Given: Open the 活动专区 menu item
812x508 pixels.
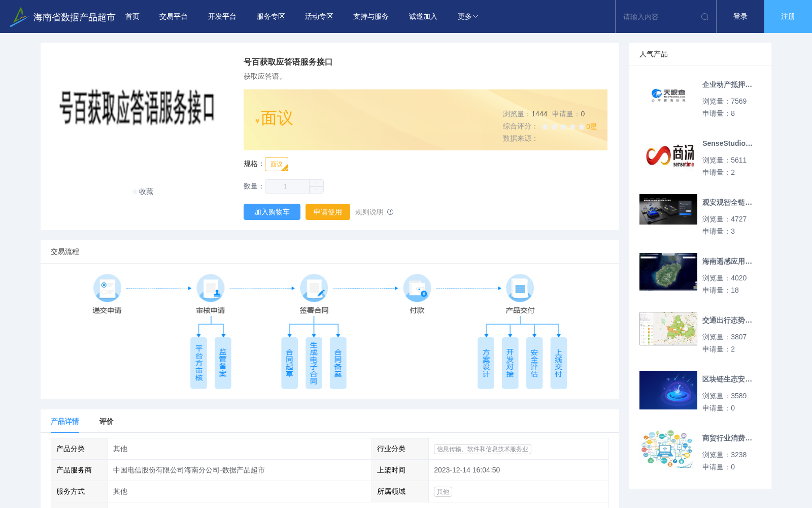Looking at the screenshot, I should [319, 17].
